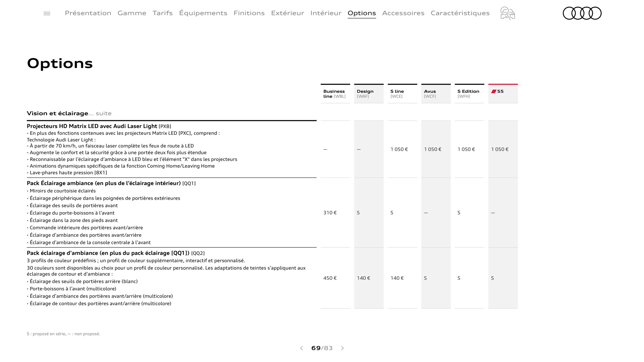The image size is (644, 362).
Task: Click Technologie Audi Laser Light line
Action: click(x=61, y=140)
